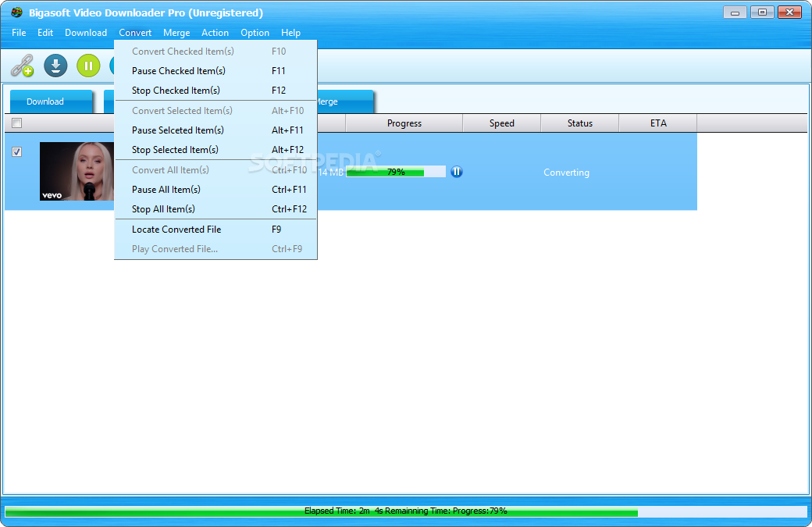Select the vevo video thumbnail
This screenshot has height=527, width=812.
coord(77,171)
